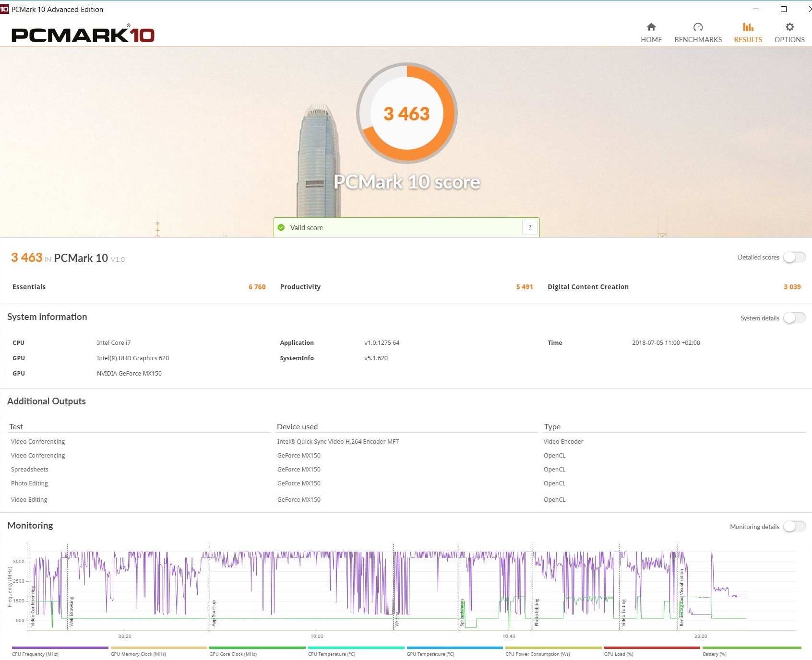Click the App Start-up marker in chart

214,613
